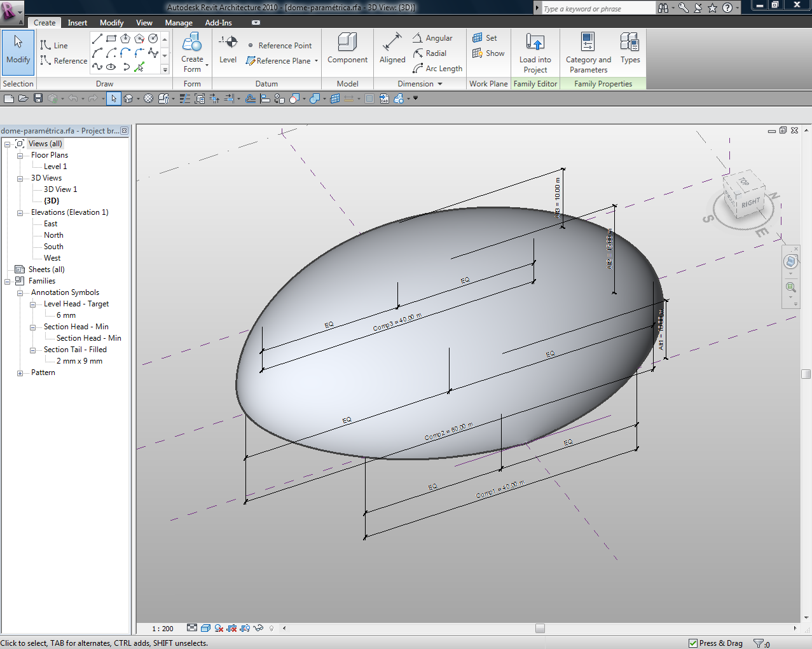
Task: Open the Manage ribbon tab
Action: click(x=179, y=23)
